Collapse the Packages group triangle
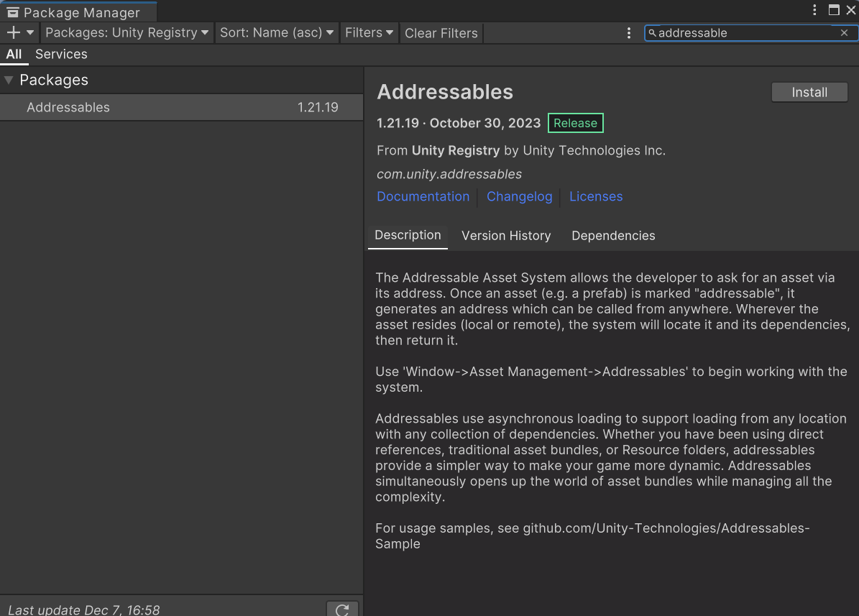The height and width of the screenshot is (616, 859). (x=9, y=80)
